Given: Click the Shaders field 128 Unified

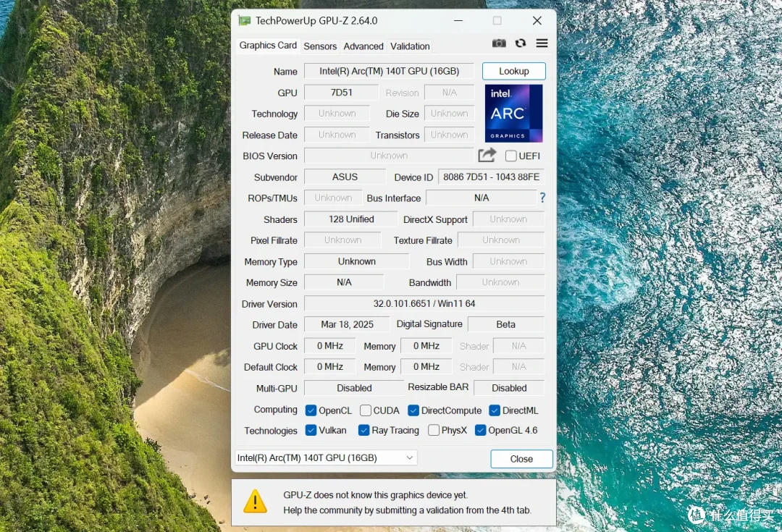Looking at the screenshot, I should tap(350, 219).
